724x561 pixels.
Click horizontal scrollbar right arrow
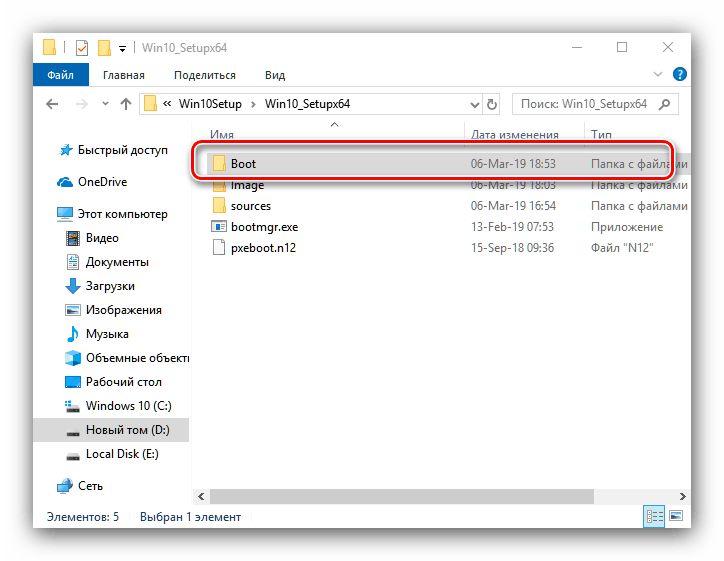682,496
